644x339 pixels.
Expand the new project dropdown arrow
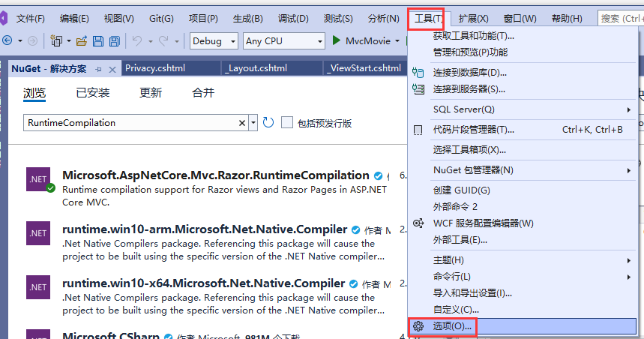coord(68,41)
